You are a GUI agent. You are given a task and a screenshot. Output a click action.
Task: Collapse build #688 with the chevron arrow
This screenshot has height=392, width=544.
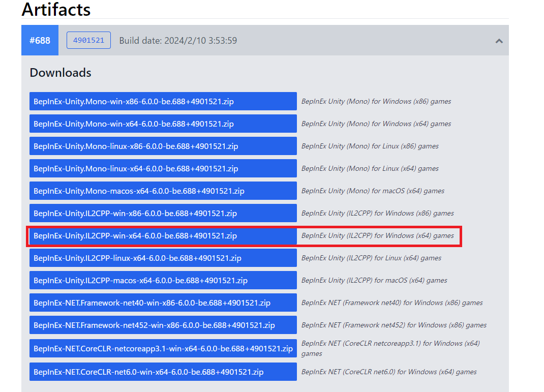tap(499, 41)
